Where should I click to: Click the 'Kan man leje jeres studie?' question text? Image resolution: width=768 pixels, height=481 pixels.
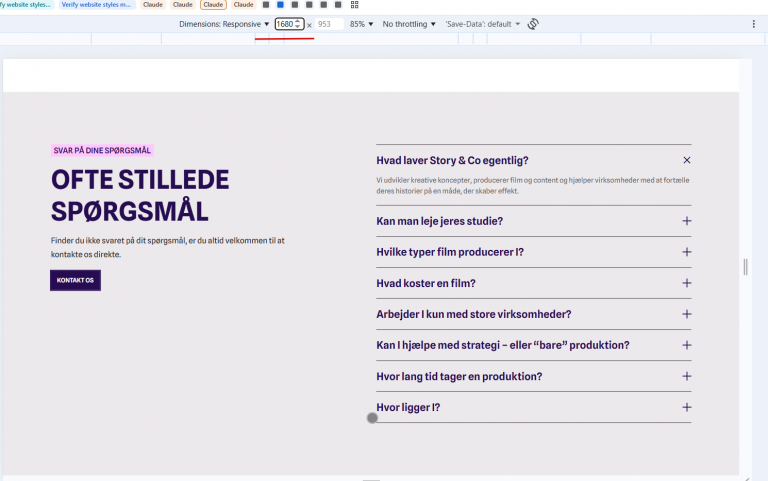tap(439, 221)
